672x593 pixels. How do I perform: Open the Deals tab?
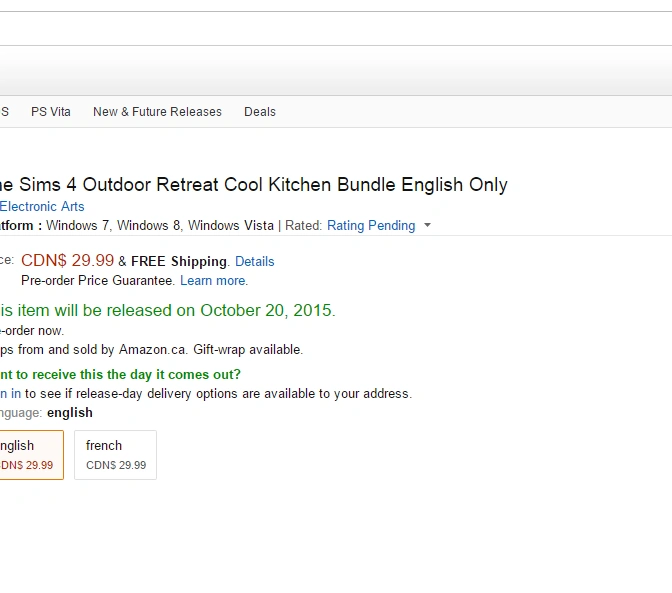point(260,112)
